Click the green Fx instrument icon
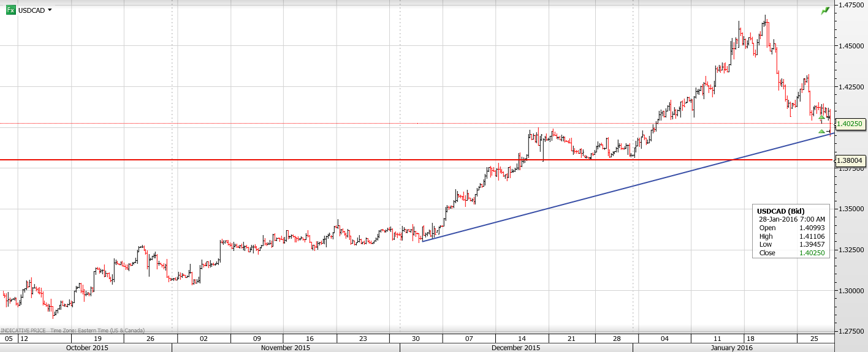The image size is (868, 352). point(10,10)
